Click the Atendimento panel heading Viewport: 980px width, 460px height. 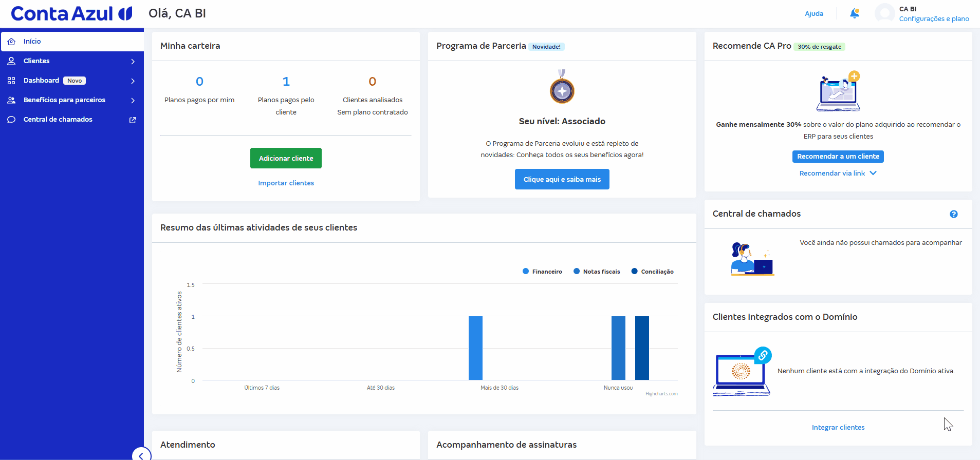click(x=188, y=445)
